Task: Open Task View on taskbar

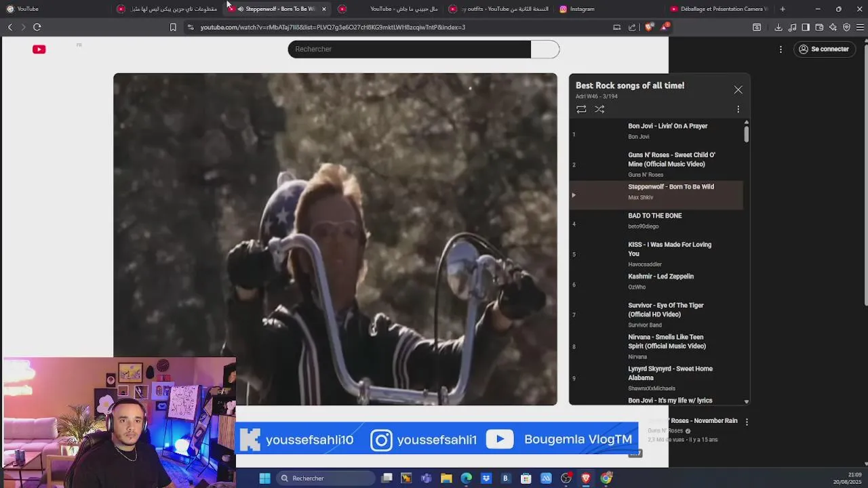Action: click(387, 478)
